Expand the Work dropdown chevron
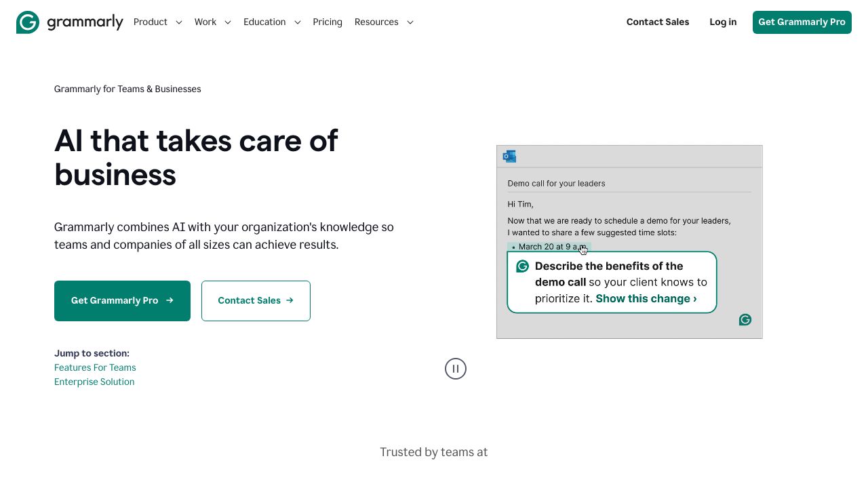868x488 pixels. [x=228, y=22]
